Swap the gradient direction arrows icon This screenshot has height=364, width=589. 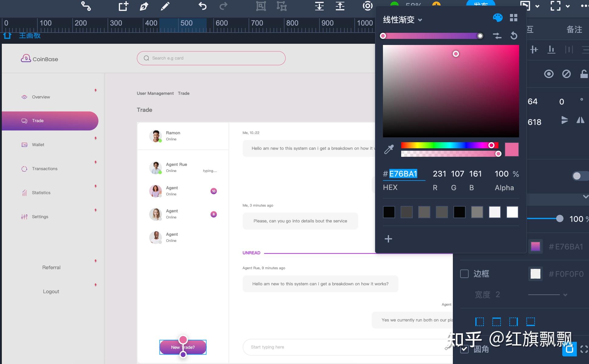click(497, 36)
